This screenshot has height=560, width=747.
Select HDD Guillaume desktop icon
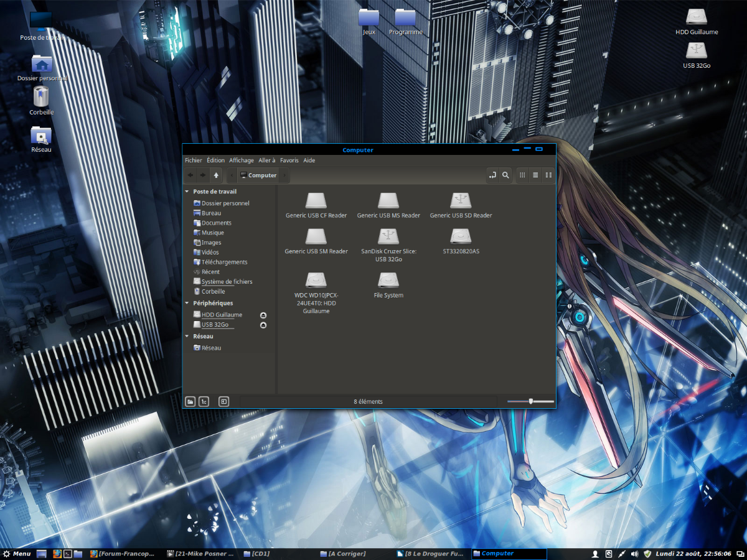click(x=697, y=22)
